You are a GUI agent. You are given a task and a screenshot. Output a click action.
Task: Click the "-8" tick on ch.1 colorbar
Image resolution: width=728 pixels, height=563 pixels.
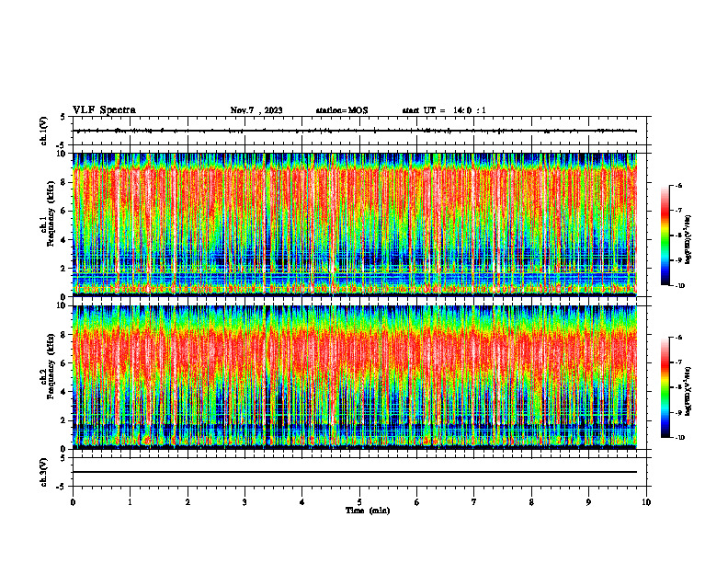point(678,236)
